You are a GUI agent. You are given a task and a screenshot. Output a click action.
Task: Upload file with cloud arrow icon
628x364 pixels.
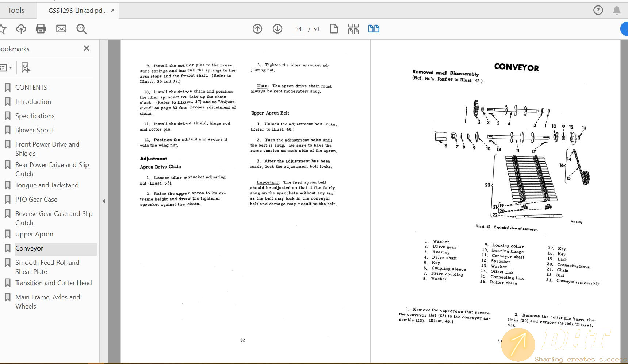pos(21,29)
